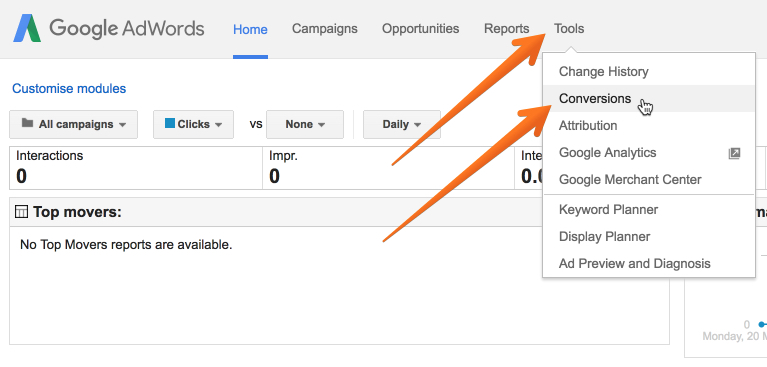Open the None comparison dropdown
This screenshot has width=767, height=367.
[305, 124]
